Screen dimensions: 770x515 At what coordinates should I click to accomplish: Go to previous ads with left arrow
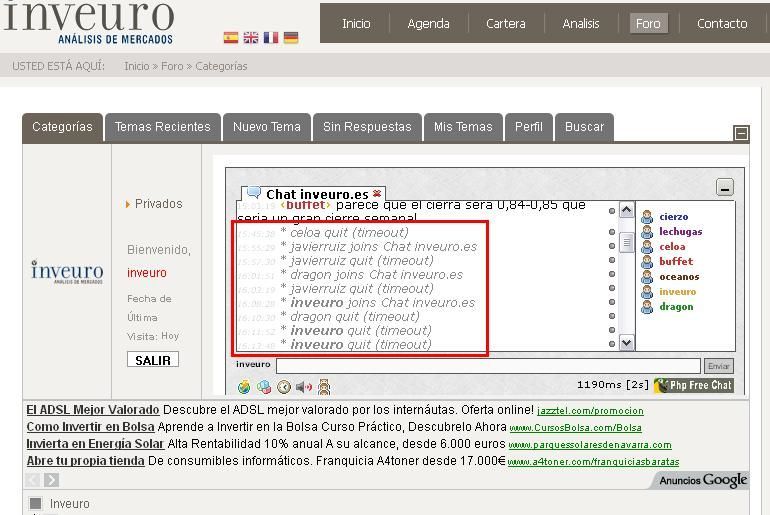tap(32, 480)
